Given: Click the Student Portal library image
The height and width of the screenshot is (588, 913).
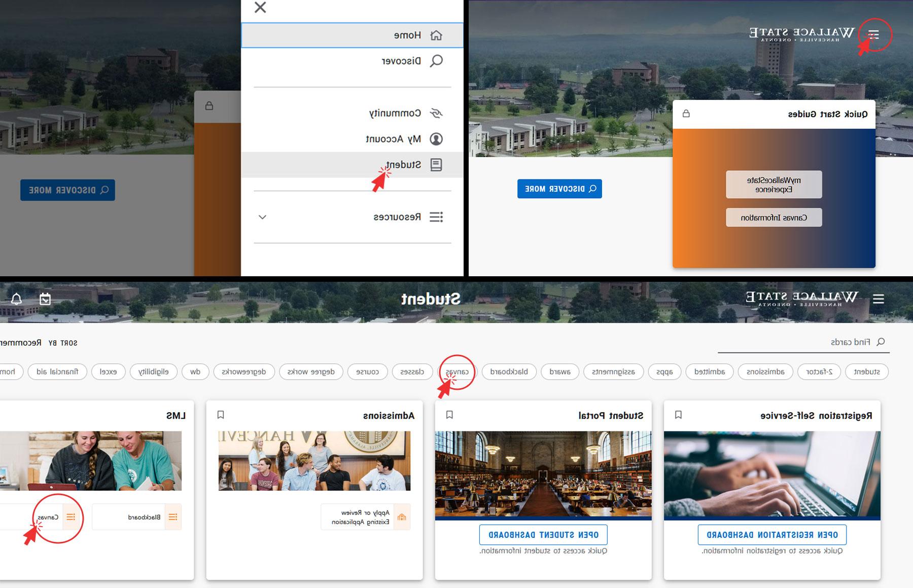Looking at the screenshot, I should click(x=543, y=474).
